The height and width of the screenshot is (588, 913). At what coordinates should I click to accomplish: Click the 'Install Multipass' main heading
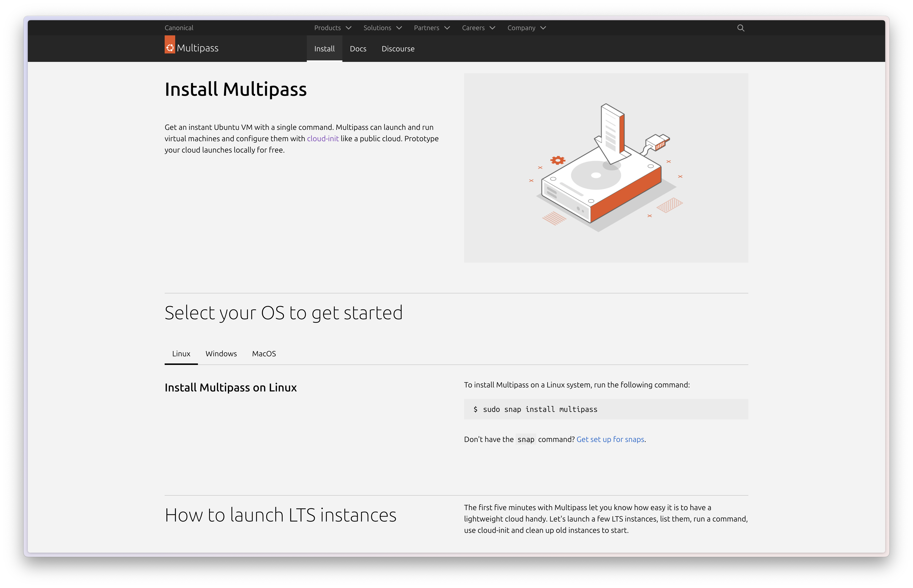click(236, 89)
